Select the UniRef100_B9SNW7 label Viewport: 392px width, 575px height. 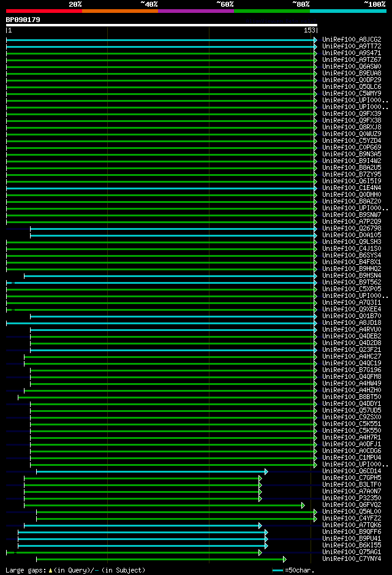pyautogui.click(x=352, y=215)
